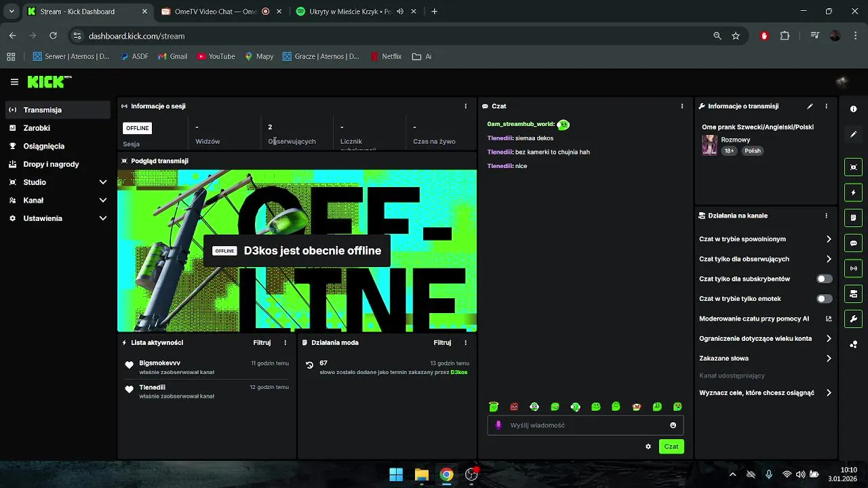Viewport: 868px width, 488px height.
Task: Select Transmisja in the left sidebar
Action: (x=58, y=110)
